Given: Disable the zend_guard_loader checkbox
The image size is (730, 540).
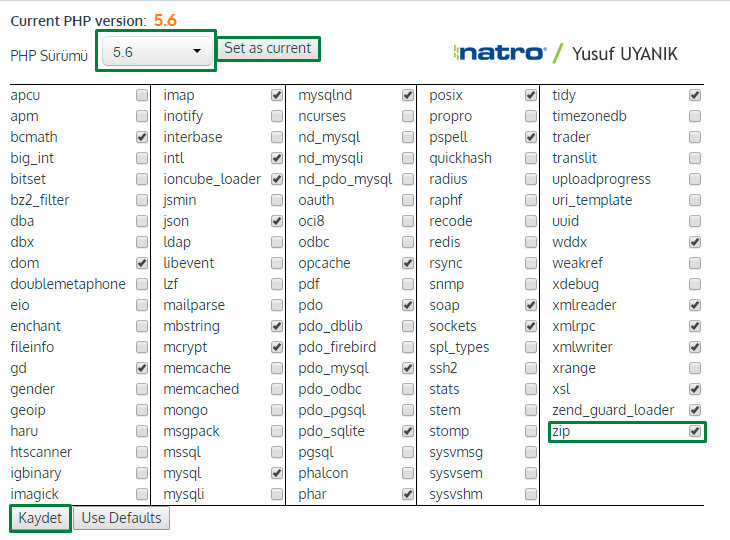Looking at the screenshot, I should pos(695,410).
